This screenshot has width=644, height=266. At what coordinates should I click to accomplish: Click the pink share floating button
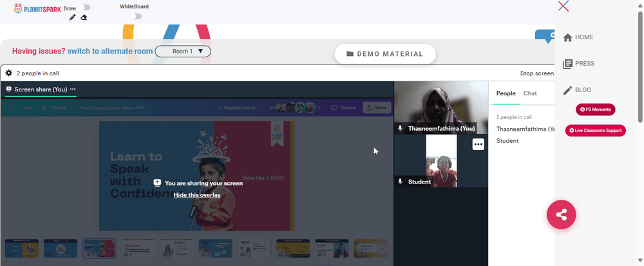click(x=561, y=214)
